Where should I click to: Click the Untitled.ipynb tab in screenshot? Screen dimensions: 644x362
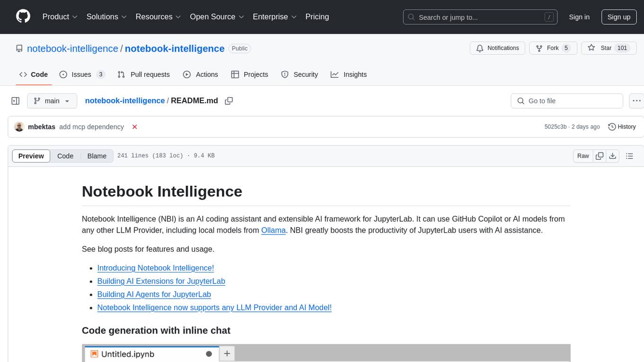pyautogui.click(x=152, y=354)
